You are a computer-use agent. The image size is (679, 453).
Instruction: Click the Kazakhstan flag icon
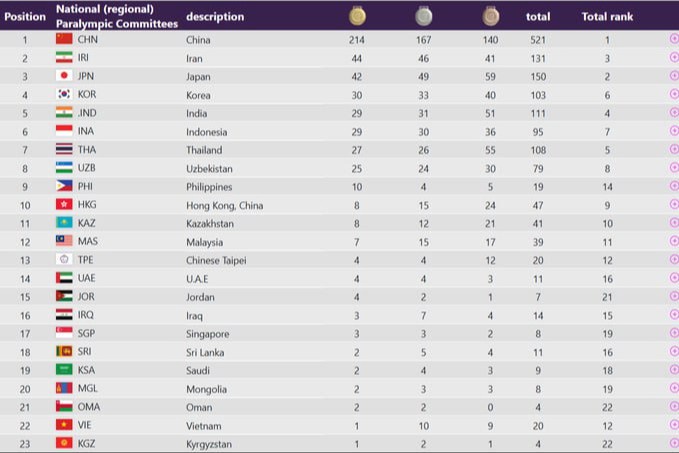click(64, 223)
